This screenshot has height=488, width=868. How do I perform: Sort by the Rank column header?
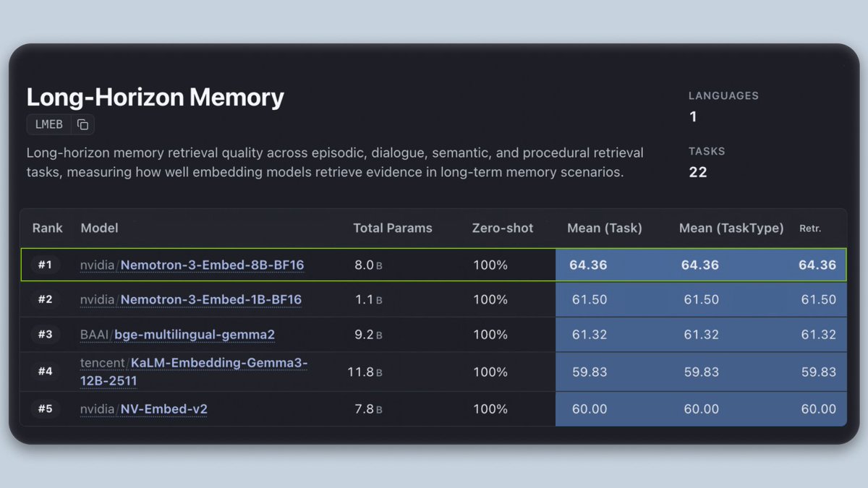[48, 228]
